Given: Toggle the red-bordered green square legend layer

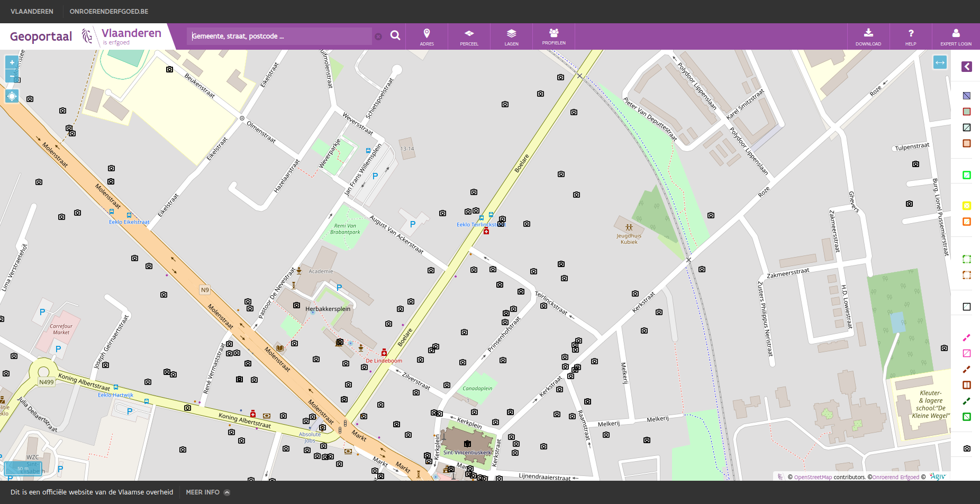Looking at the screenshot, I should (967, 112).
